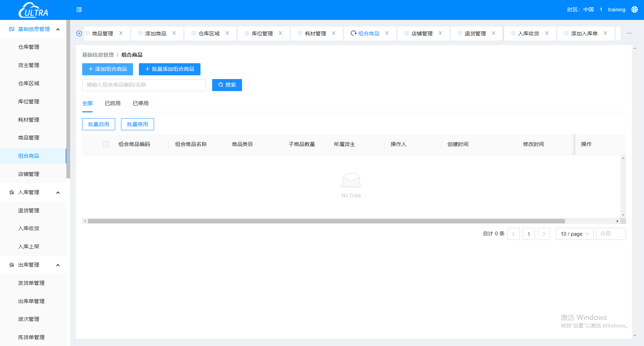This screenshot has height=346, width=644.
Task: Click 批量添加组合商品 button
Action: pos(170,69)
